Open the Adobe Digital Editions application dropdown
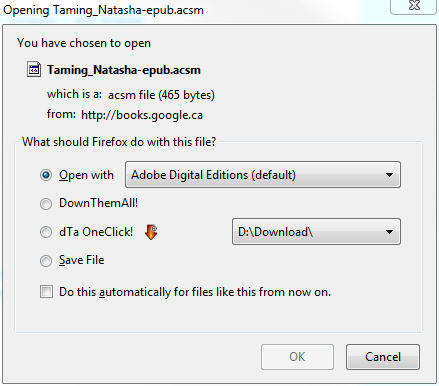Image resolution: width=439 pixels, height=386 pixels. click(x=263, y=175)
